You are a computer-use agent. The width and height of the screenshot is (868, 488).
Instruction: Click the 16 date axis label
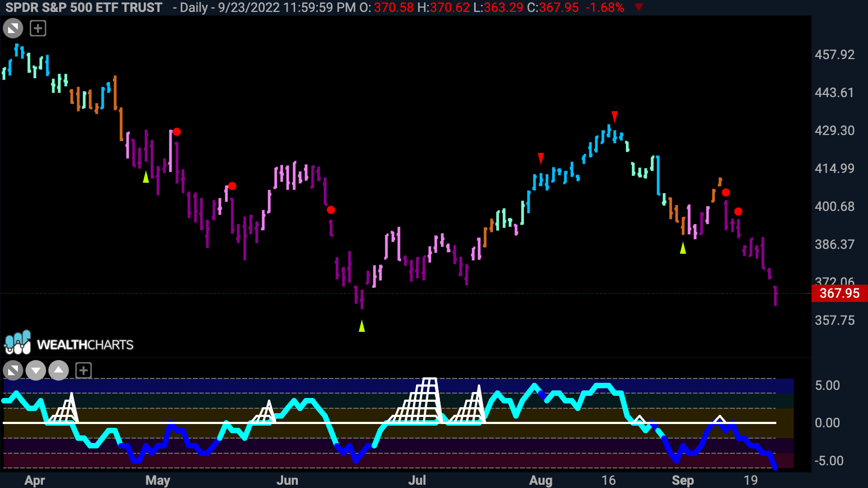tap(609, 480)
